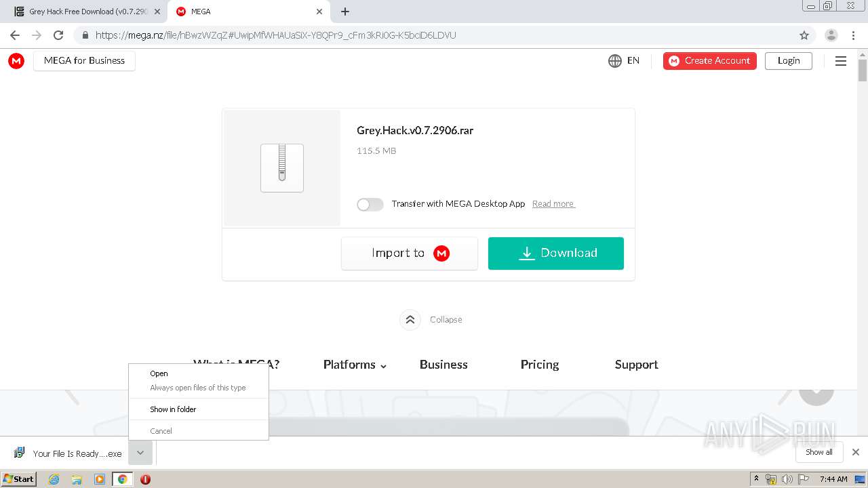This screenshot has width=868, height=488.
Task: Click the Login button
Action: pos(789,61)
